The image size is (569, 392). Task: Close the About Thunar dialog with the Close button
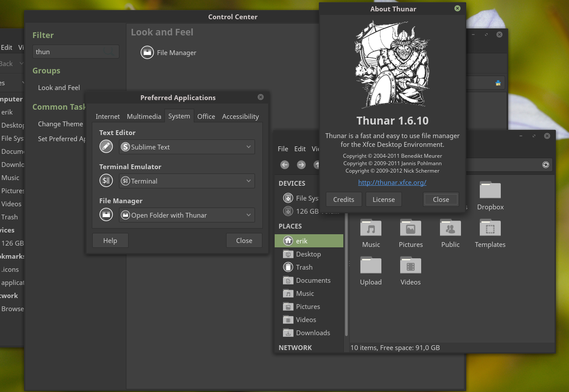[441, 199]
